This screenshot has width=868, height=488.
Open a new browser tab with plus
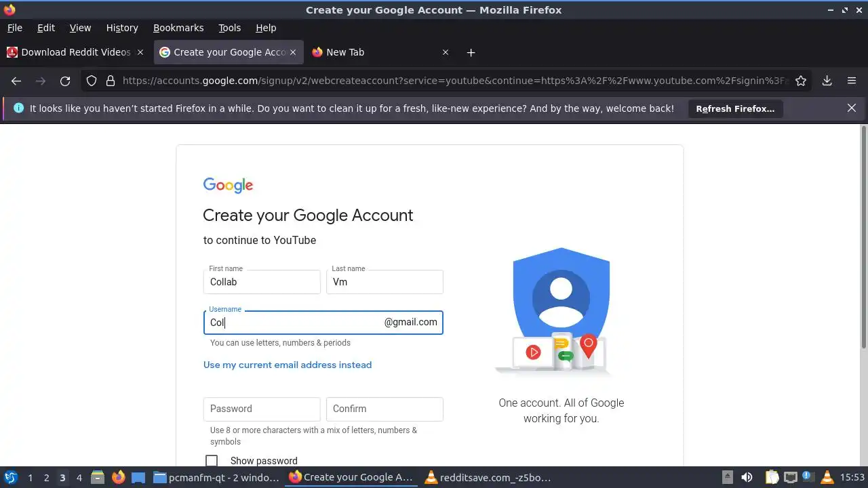(471, 52)
